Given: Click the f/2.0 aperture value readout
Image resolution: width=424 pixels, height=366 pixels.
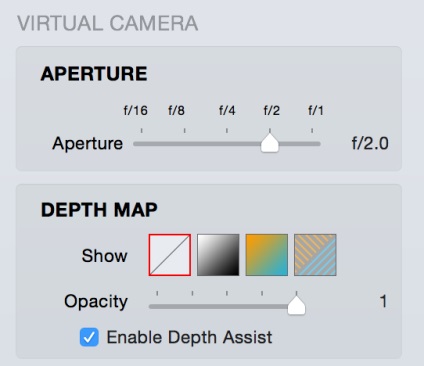Looking at the screenshot, I should pos(370,143).
